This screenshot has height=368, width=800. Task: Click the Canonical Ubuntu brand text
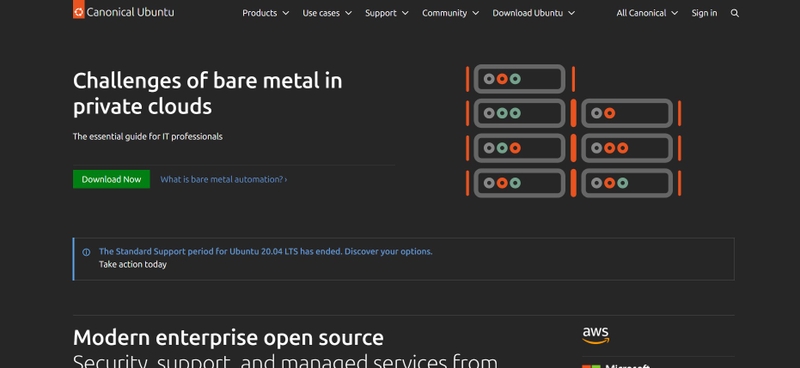pos(130,12)
